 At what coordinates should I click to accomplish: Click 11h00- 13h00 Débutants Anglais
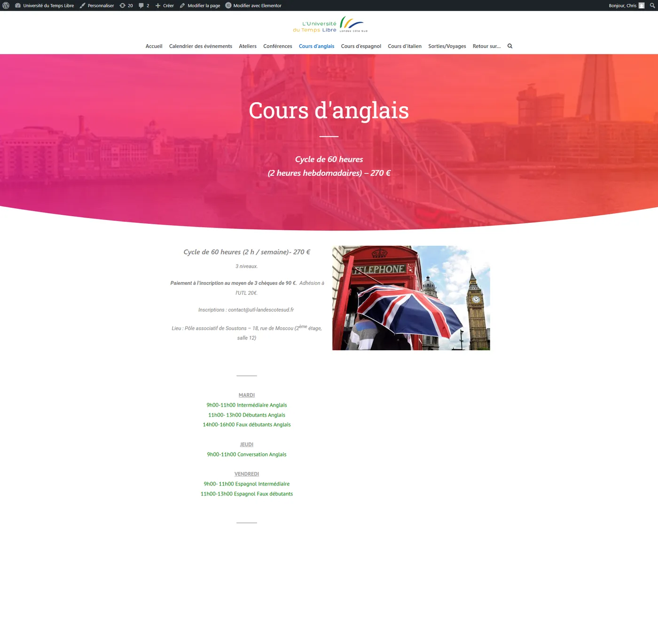[247, 415]
